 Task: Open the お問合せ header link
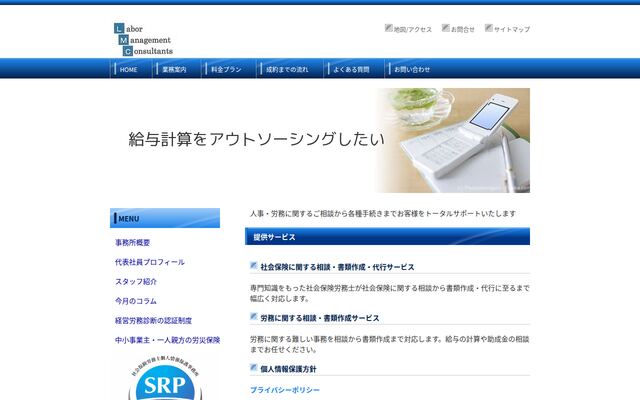[x=463, y=29]
